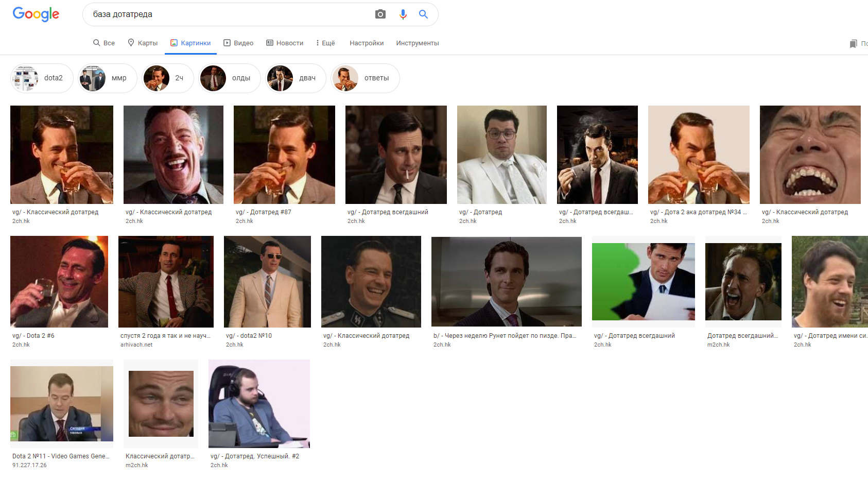Select the 2ч suggestion chip
This screenshot has height=480, width=868.
[168, 78]
